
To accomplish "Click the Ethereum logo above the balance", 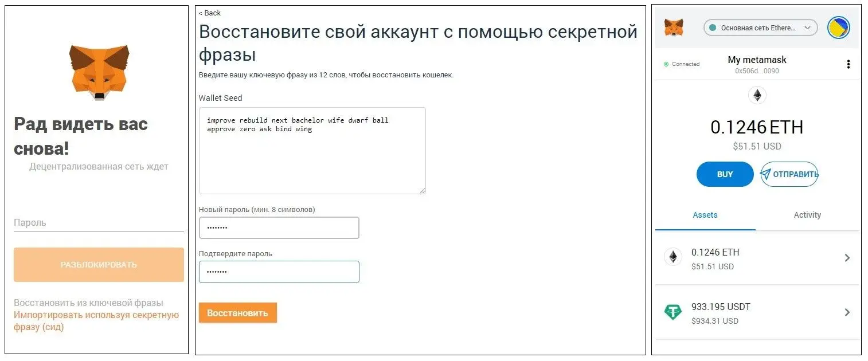I will 757,95.
